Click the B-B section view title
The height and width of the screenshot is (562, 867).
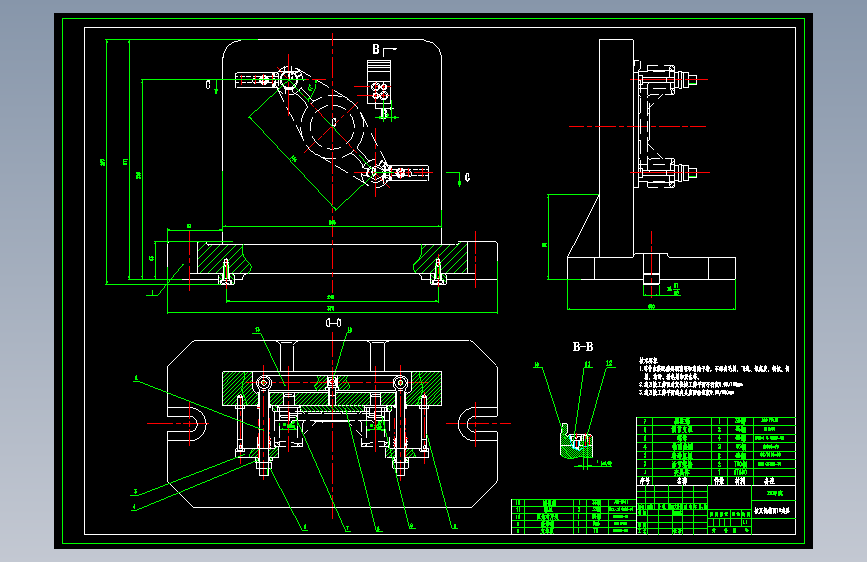pyautogui.click(x=583, y=347)
